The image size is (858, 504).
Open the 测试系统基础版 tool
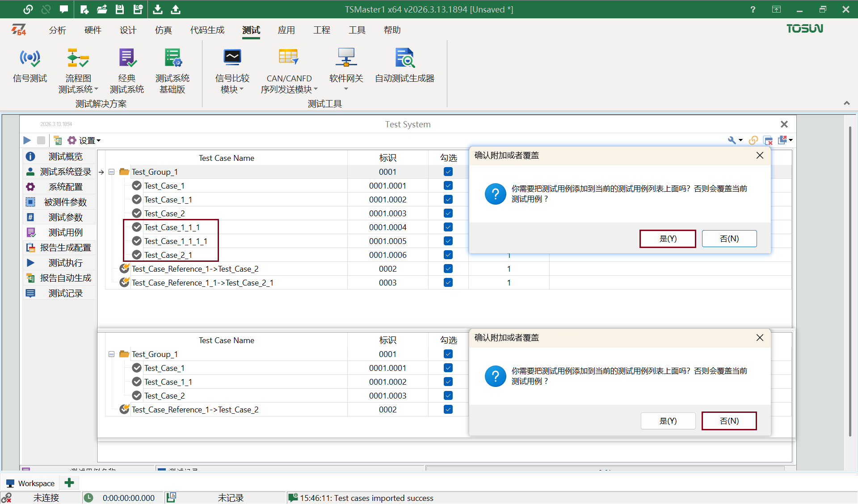click(172, 69)
